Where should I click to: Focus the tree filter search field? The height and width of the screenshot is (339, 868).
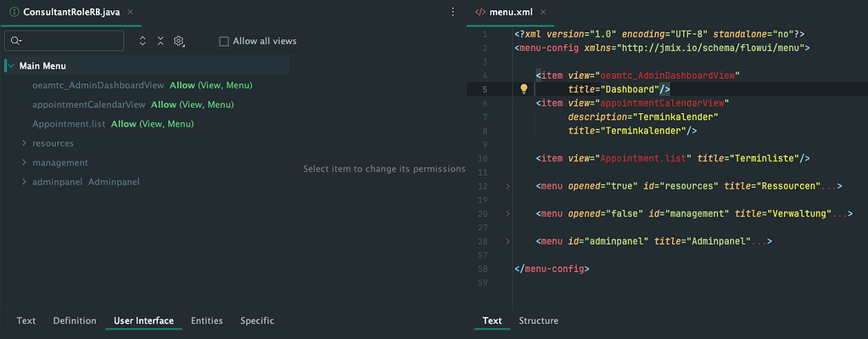[x=64, y=41]
